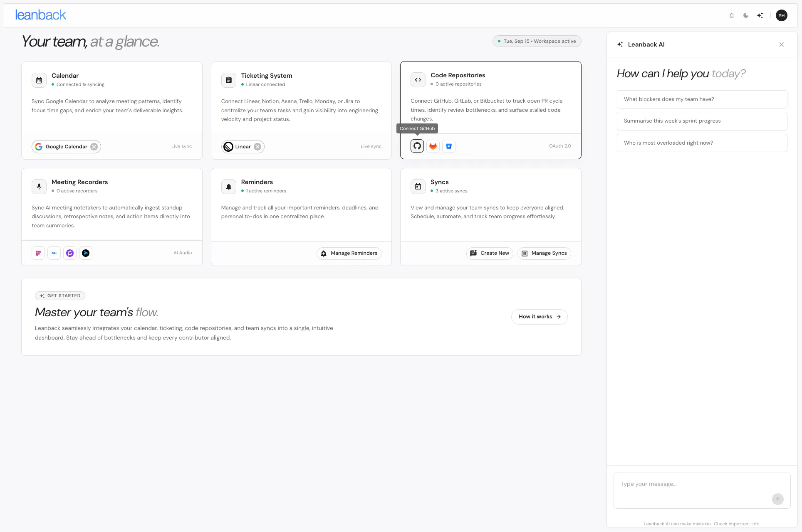Image resolution: width=802 pixels, height=532 pixels.
Task: Connect Bitbucket with the blue bucket icon
Action: 449,146
